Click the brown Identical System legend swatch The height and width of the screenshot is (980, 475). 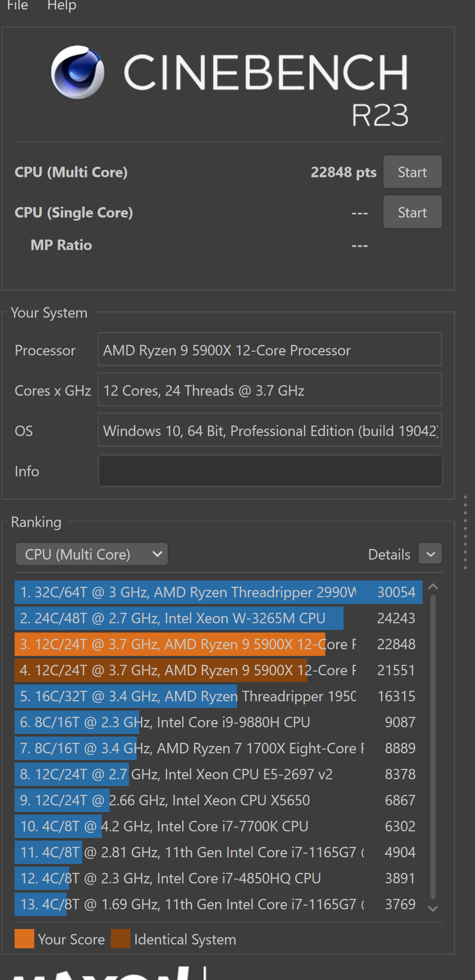click(x=121, y=939)
